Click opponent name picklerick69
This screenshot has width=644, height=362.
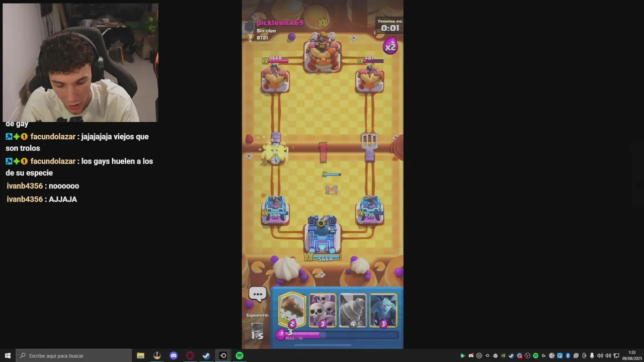(x=280, y=23)
